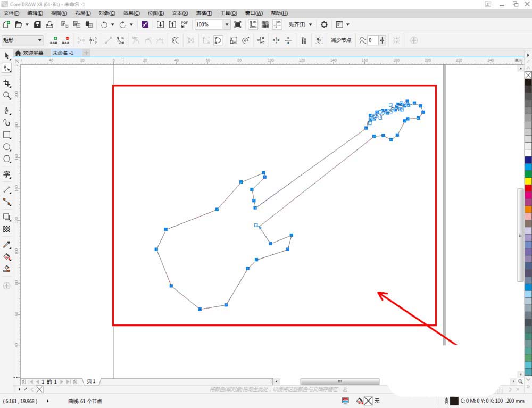The width and height of the screenshot is (532, 408).
Task: Expand the document palette flyout arrow
Action: pyautogui.click(x=19, y=389)
